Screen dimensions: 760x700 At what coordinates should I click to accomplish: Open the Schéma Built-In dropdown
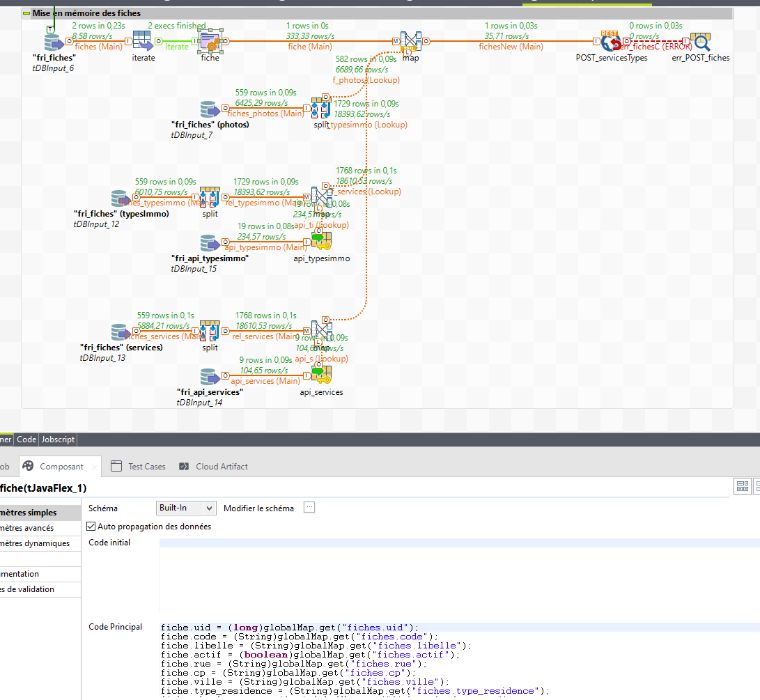(185, 508)
